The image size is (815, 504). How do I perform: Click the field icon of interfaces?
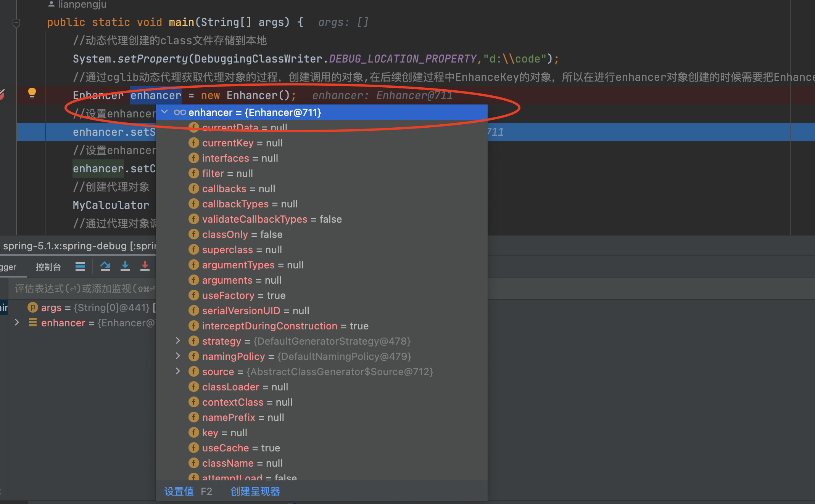194,158
